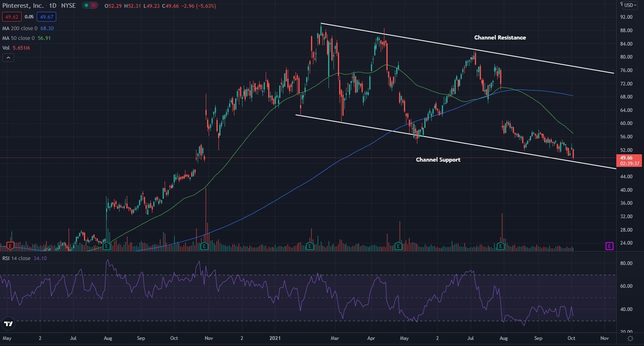The image size is (644, 346).
Task: Click the open value O52.29
Action: click(x=113, y=6)
